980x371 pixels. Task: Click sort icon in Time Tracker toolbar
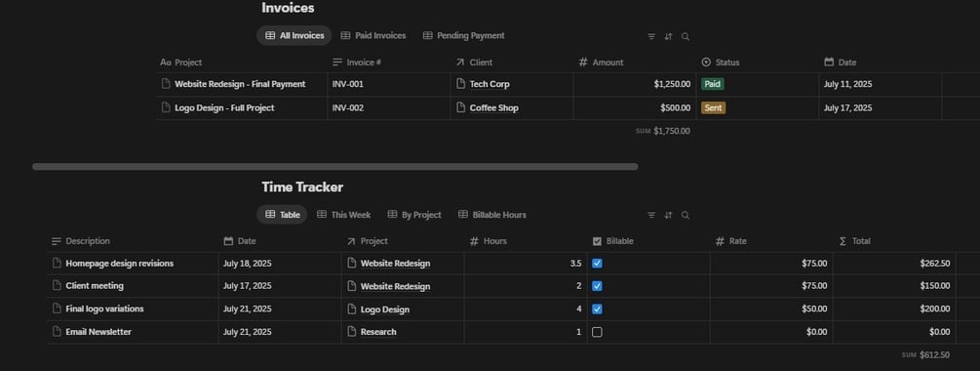[x=668, y=215]
